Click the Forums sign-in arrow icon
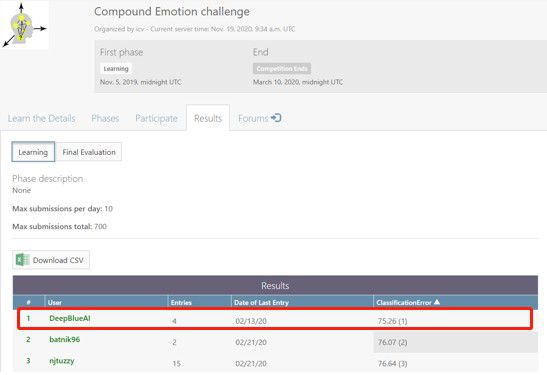This screenshot has height=375, width=547. click(x=276, y=118)
